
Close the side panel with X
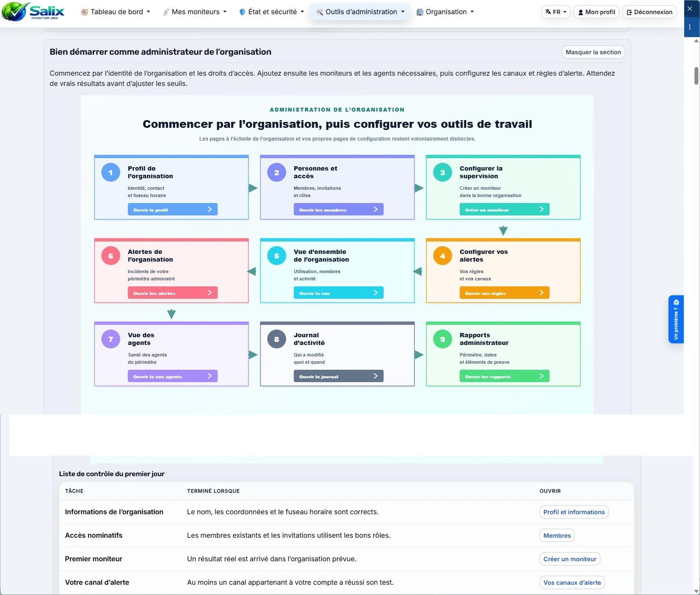click(x=690, y=9)
